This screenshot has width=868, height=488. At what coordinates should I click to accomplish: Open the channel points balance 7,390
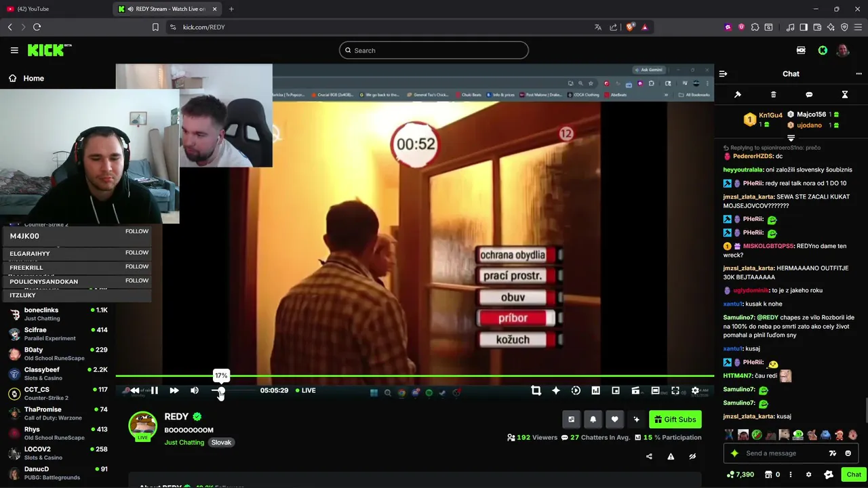[740, 474]
